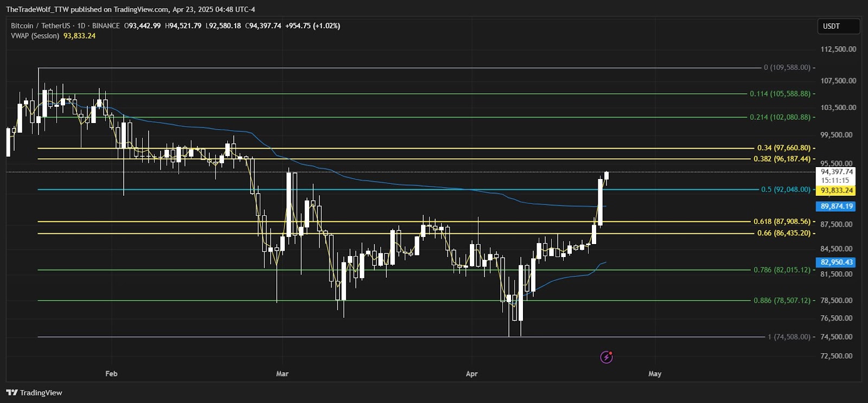Click 112,500.00 on the price scale
This screenshot has width=868, height=403.
[x=838, y=49]
